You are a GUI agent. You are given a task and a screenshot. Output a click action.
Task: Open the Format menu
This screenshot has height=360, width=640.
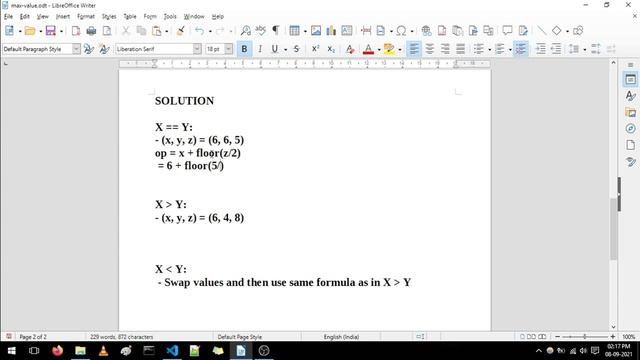click(x=86, y=16)
